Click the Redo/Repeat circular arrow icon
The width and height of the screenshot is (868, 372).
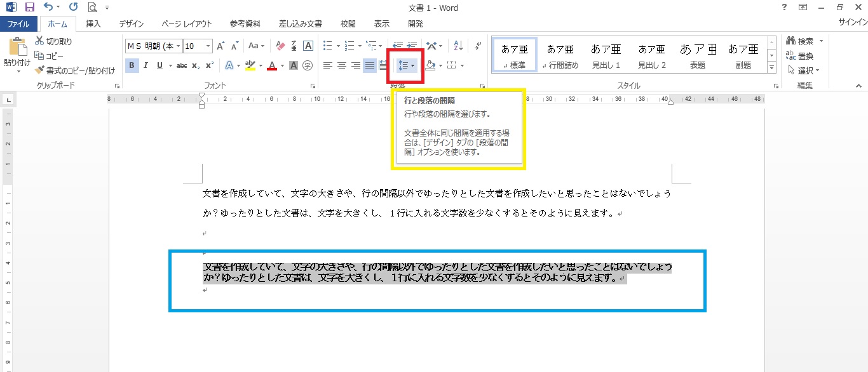click(73, 8)
